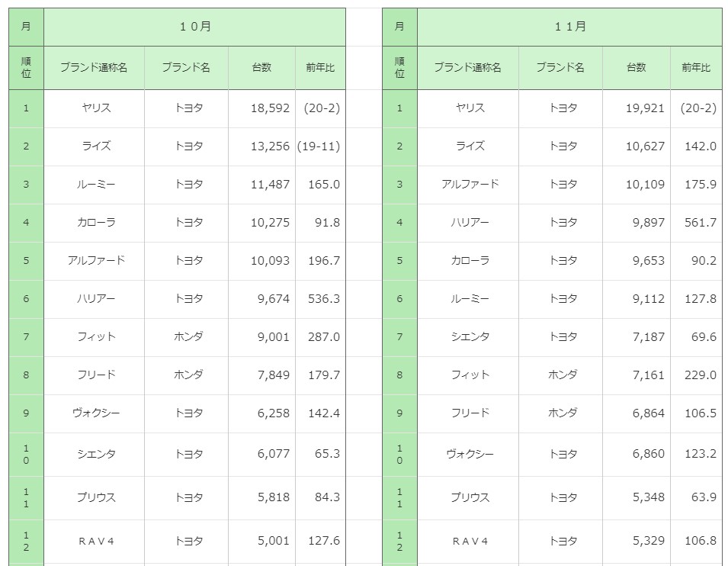Click the ブランド通称名 header in the 10月 table
Screen dimensions: 728x566
94,67
